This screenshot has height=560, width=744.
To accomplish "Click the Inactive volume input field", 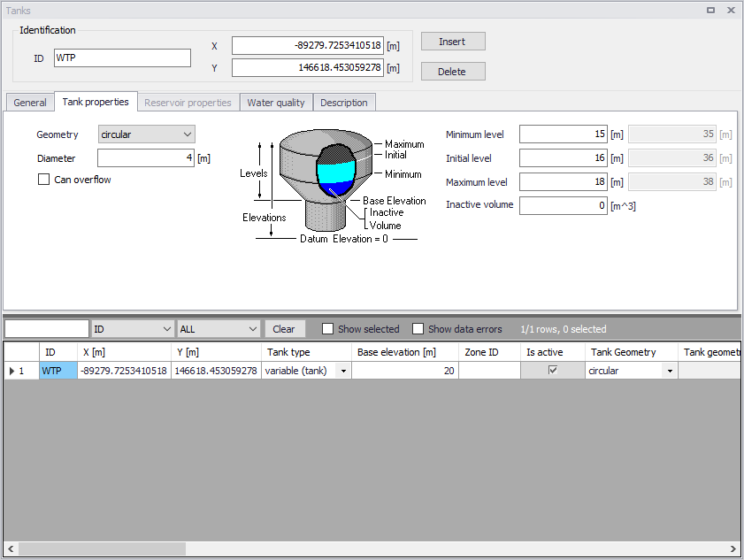I will [564, 205].
